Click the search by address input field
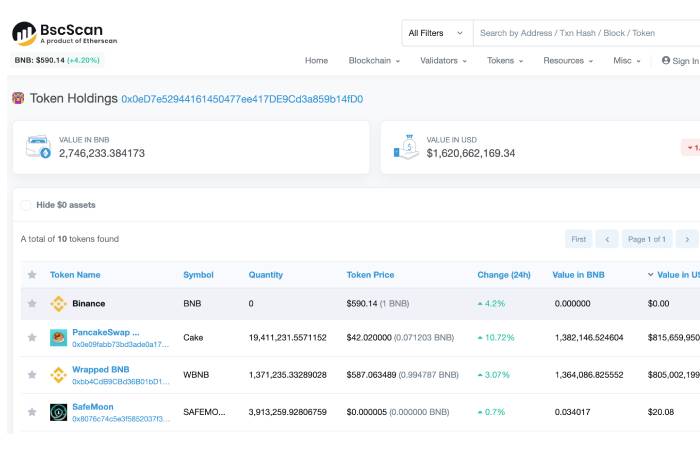The height and width of the screenshot is (450, 700). [587, 33]
